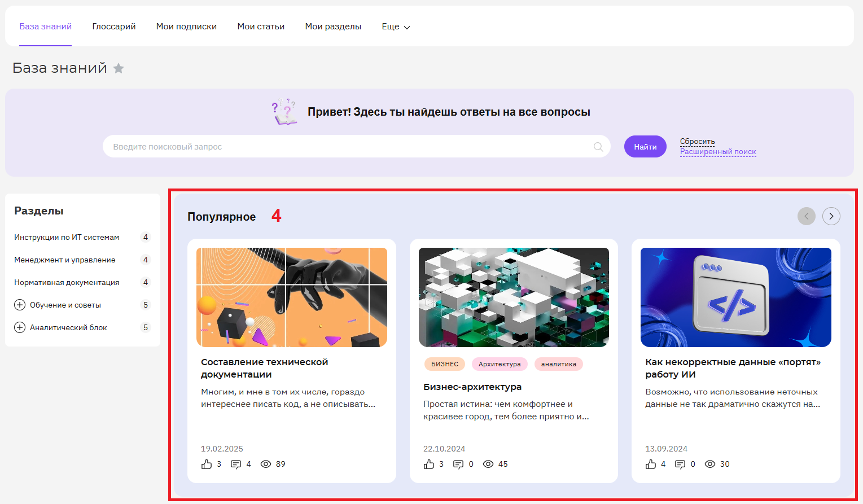Open the orange hands article thumbnail
863x504 pixels.
pyautogui.click(x=292, y=297)
